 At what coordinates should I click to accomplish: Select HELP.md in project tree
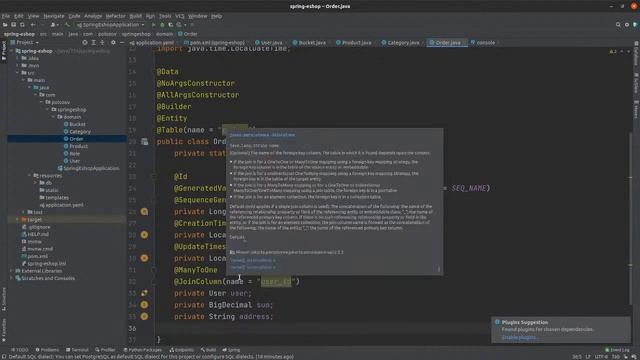pos(35,234)
